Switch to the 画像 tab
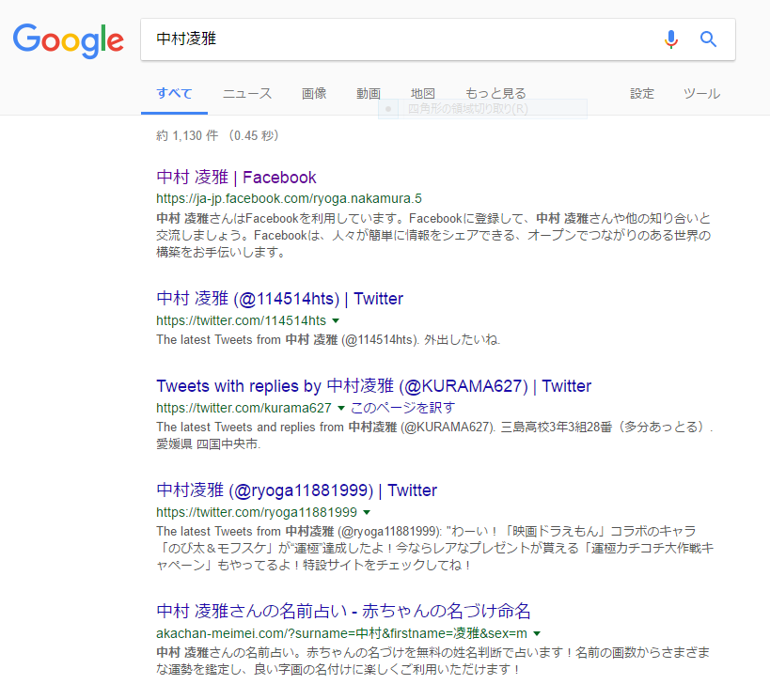Viewport: 770px width, 700px height. 314,93
